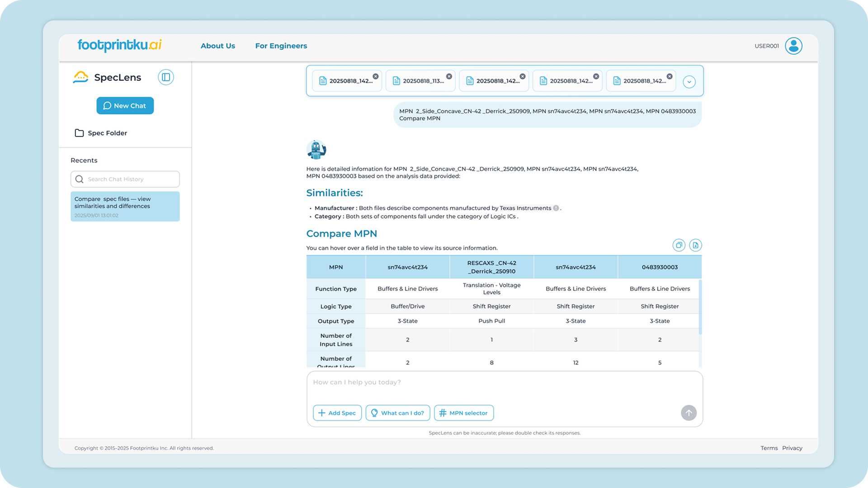Screen dimensions: 868x488
Task: Click the footprintku.ai logo
Action: [119, 45]
